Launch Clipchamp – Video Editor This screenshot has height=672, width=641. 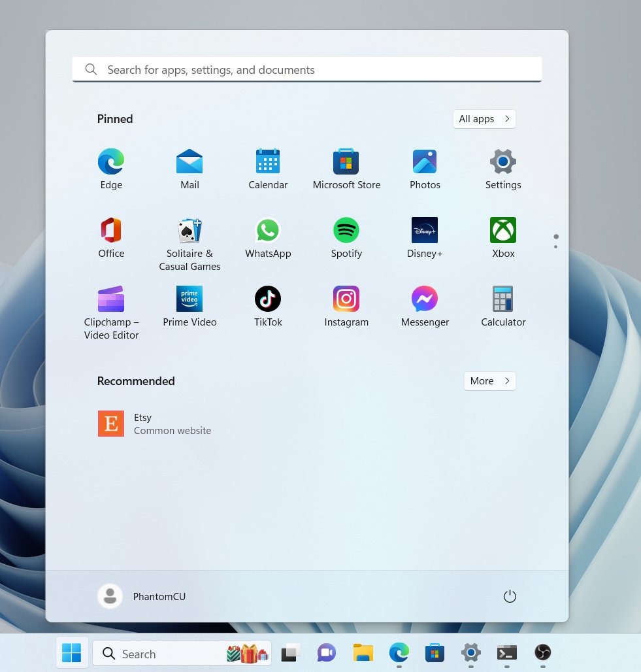tap(111, 312)
